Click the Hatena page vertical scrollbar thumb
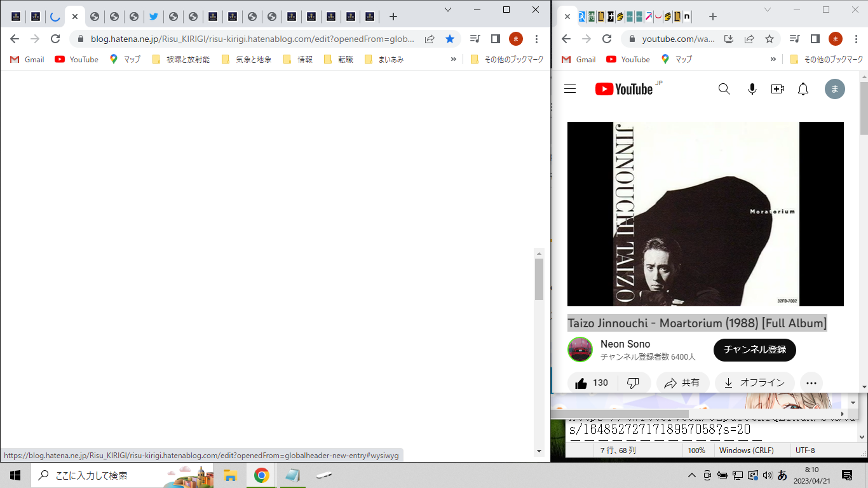868x488 pixels. tap(539, 279)
